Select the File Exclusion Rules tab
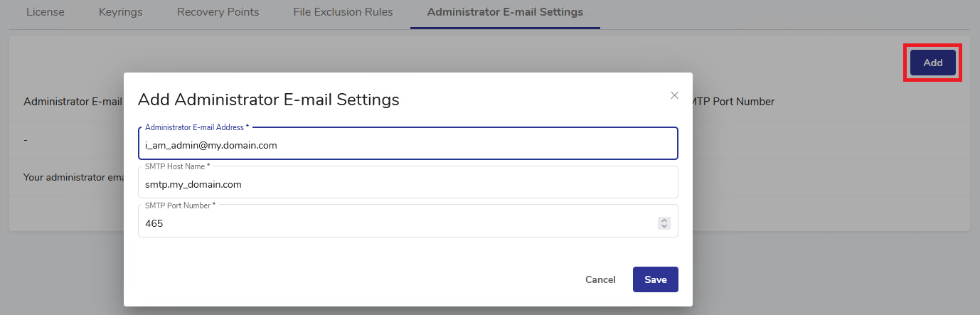This screenshot has height=315, width=980. click(x=343, y=12)
